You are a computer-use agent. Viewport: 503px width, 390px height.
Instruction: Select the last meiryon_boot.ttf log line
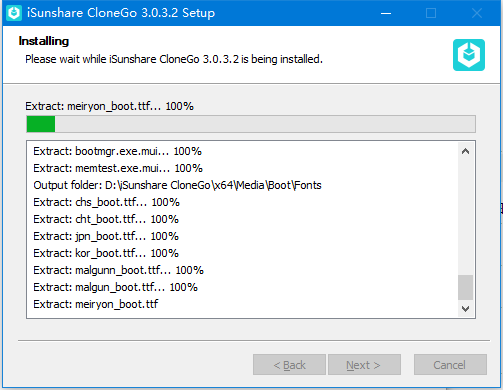96,304
